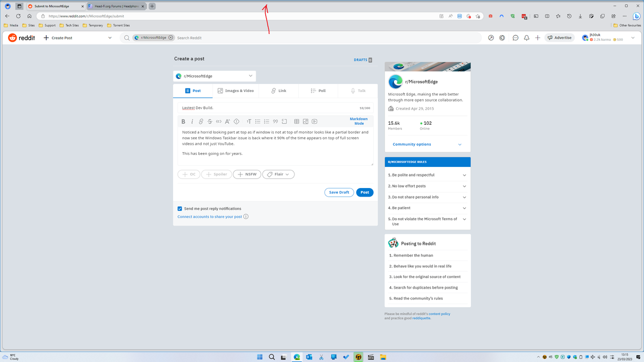Screen dimensions: 644x362
Task: Insert a table into the post
Action: pos(296,121)
